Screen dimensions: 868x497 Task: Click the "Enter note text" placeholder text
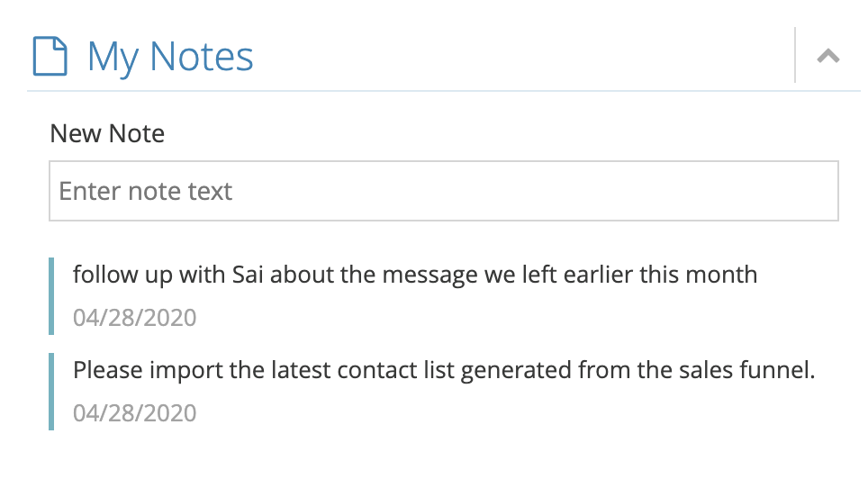click(146, 191)
